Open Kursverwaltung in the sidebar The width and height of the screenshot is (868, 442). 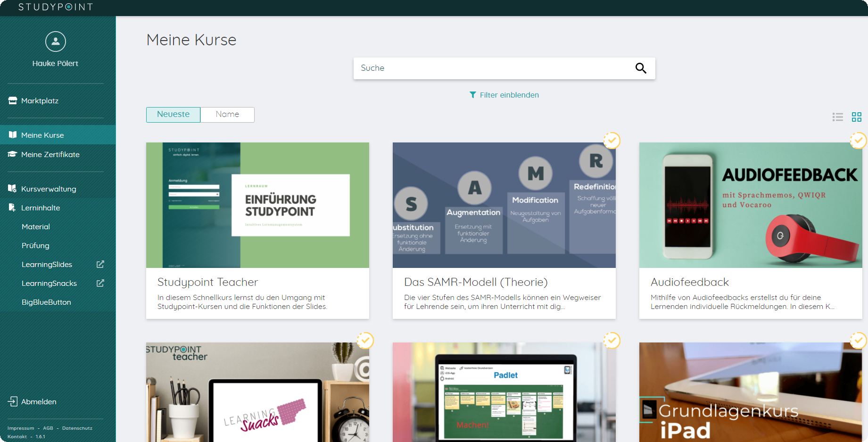click(49, 189)
